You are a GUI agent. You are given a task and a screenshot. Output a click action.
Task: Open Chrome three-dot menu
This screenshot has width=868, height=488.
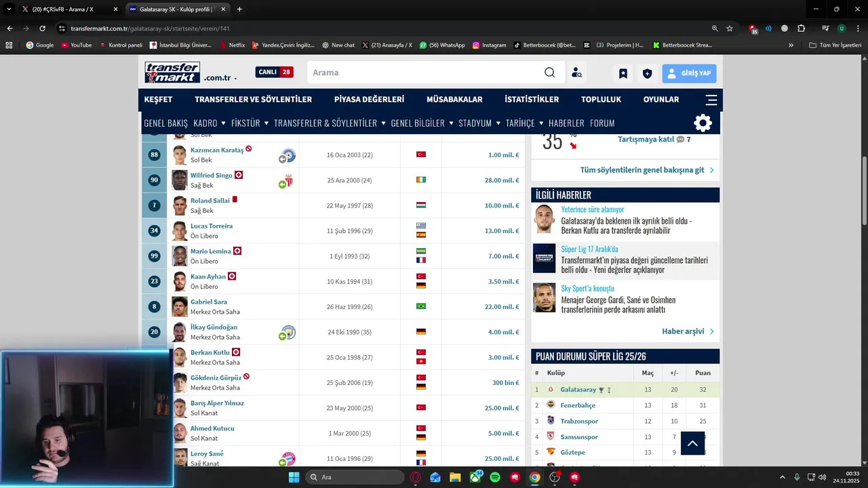point(856,28)
